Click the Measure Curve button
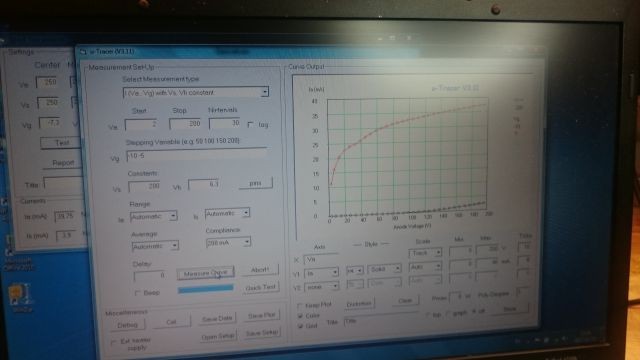 click(x=206, y=273)
